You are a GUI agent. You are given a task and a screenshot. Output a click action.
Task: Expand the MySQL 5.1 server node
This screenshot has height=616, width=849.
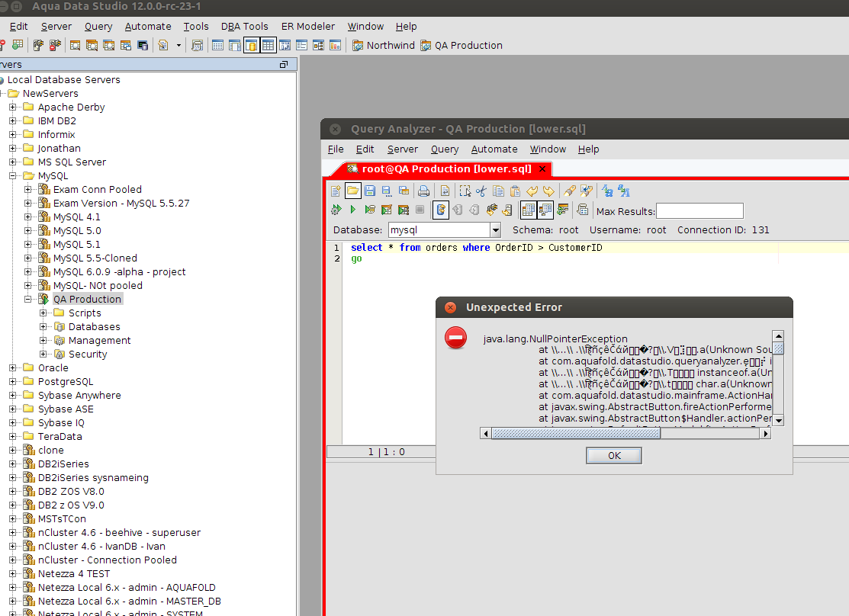coord(28,245)
